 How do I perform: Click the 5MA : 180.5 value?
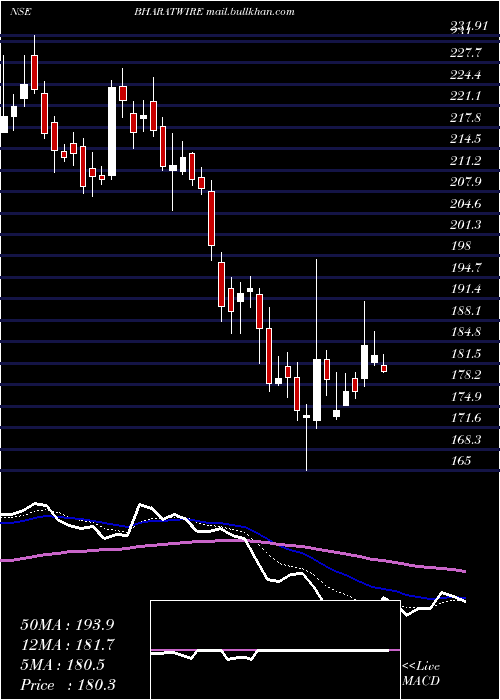[x=62, y=665]
